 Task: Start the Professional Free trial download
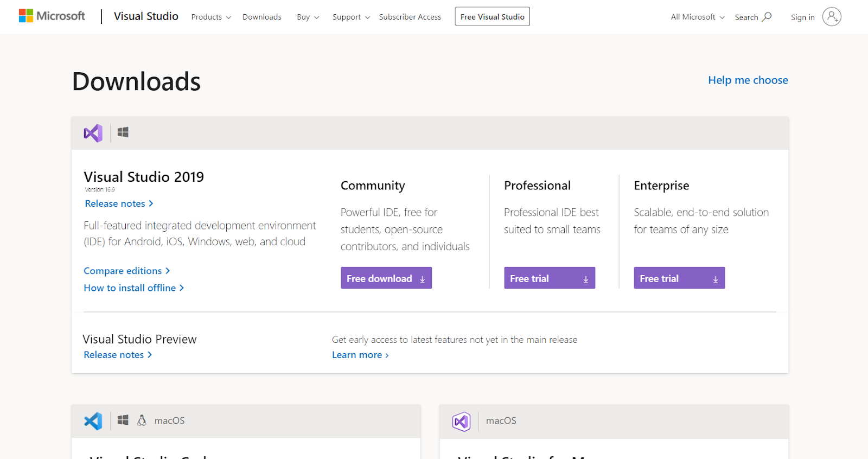[x=550, y=278]
